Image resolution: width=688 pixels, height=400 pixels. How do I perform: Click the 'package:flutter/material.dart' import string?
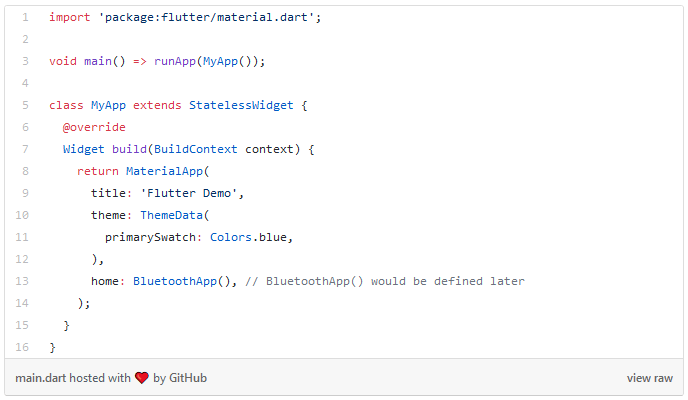[x=206, y=18]
